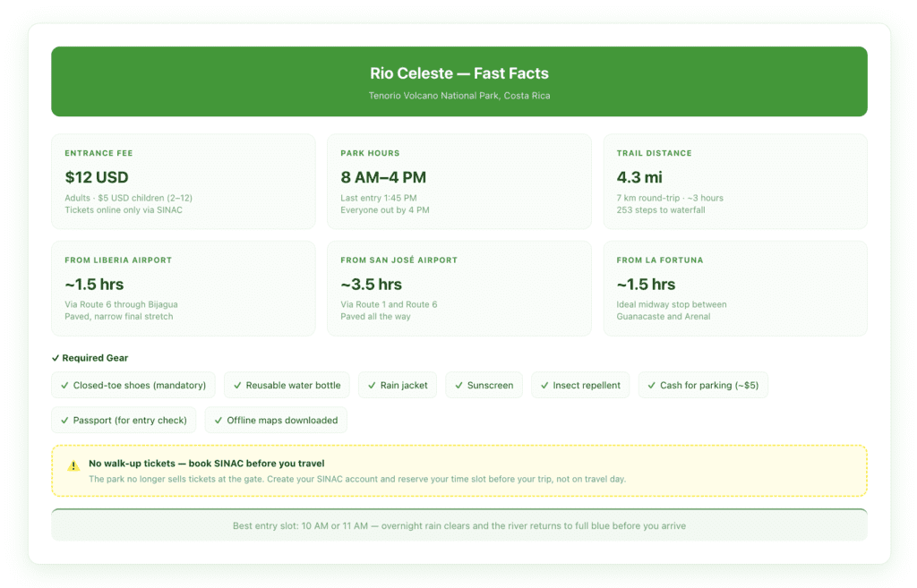917x588 pixels.
Task: Click the checkmark icon on Sunscreen chip
Action: click(460, 385)
